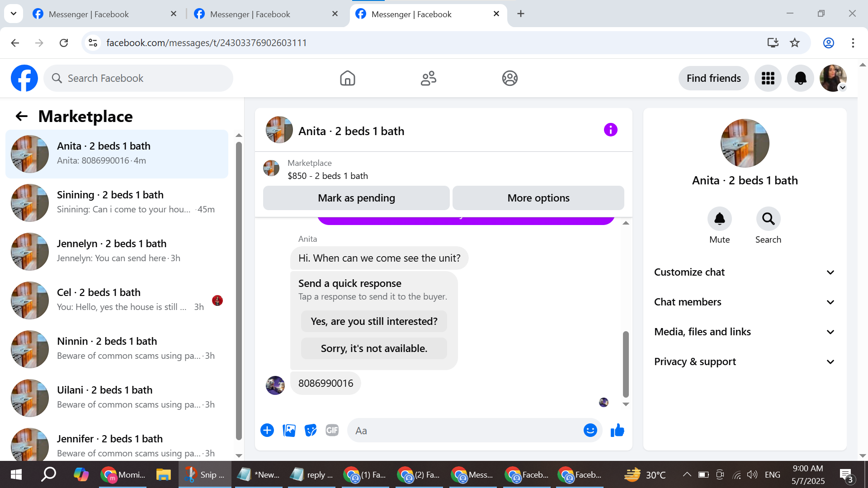Choose a GIF to send

(332, 431)
